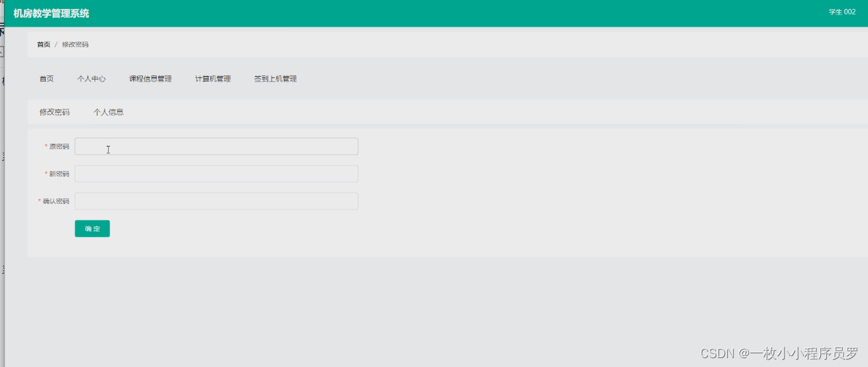Open the 首页 breadcrumb link

44,45
